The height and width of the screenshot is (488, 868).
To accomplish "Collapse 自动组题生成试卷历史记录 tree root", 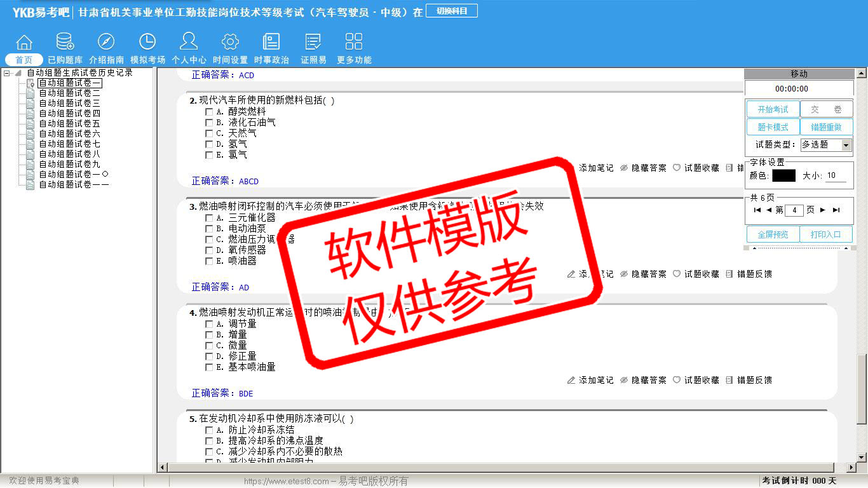I will click(7, 73).
